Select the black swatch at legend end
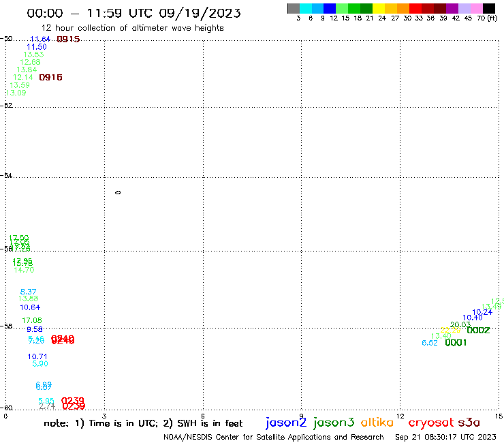Image resolution: width=504 pixels, height=443 pixels. (488, 8)
